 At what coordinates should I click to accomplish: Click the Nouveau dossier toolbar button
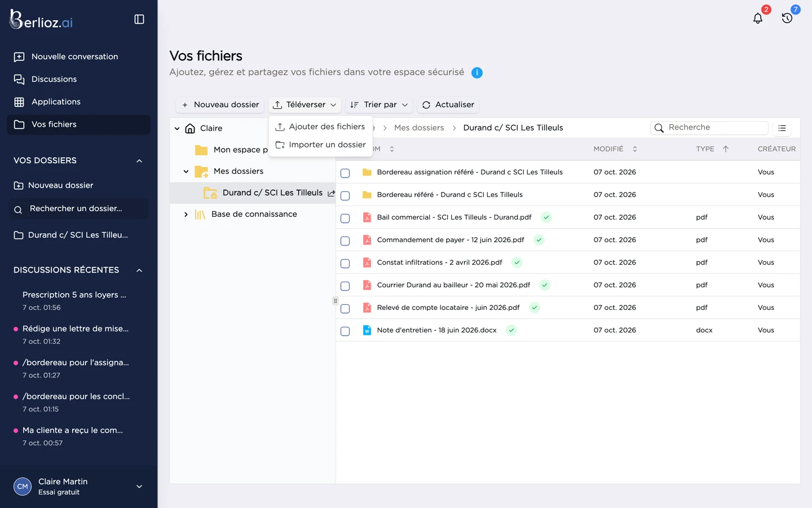coord(220,105)
